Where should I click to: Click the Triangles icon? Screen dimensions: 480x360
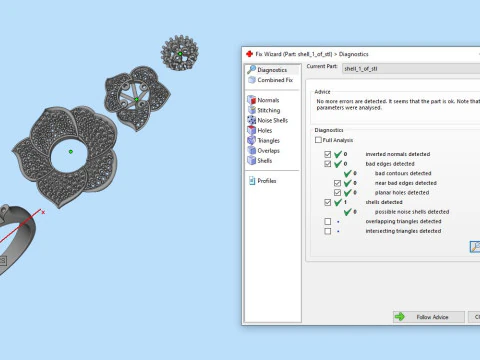251,140
